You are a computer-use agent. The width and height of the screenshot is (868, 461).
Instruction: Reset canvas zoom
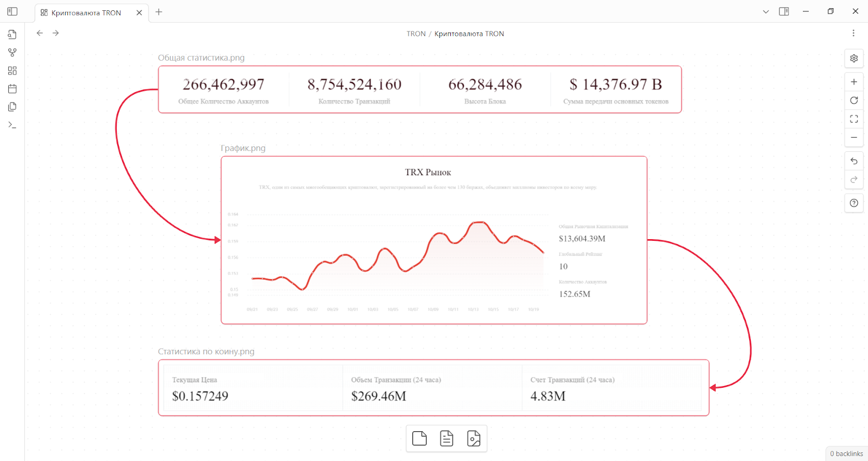point(854,100)
